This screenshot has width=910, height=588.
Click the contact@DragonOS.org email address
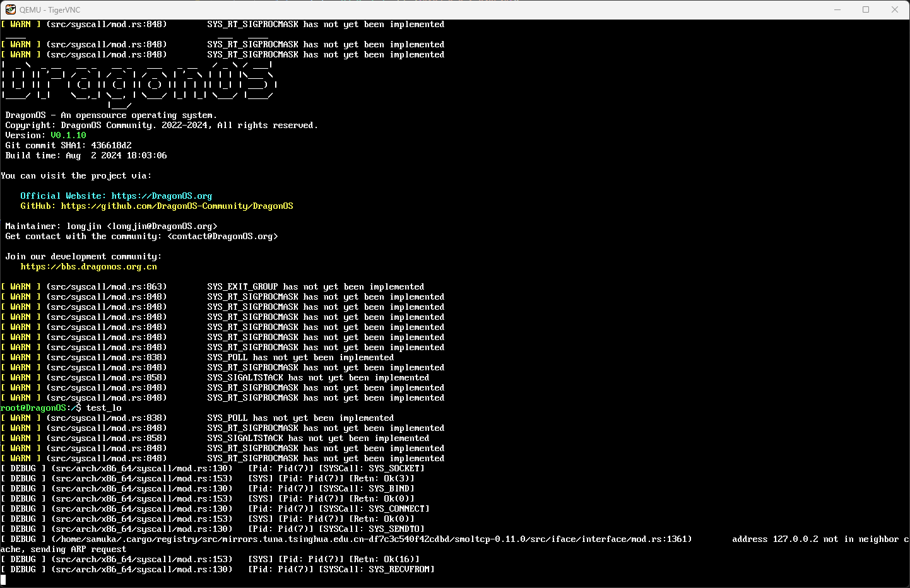pyautogui.click(x=223, y=237)
